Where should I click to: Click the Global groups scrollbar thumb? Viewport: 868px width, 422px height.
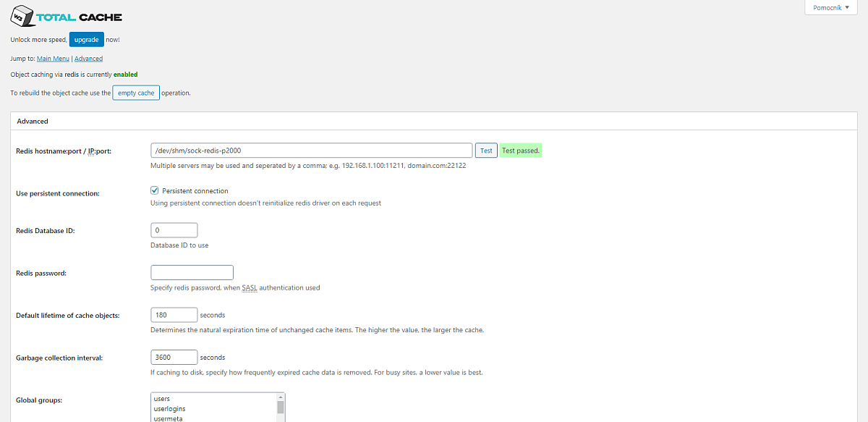[281, 407]
